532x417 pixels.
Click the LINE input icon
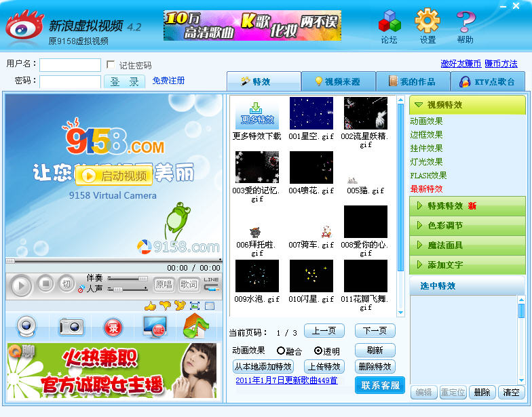click(x=211, y=284)
